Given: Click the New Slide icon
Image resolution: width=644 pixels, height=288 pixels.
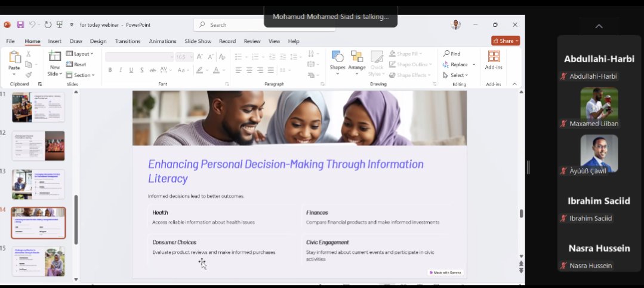Looking at the screenshot, I should click(55, 56).
